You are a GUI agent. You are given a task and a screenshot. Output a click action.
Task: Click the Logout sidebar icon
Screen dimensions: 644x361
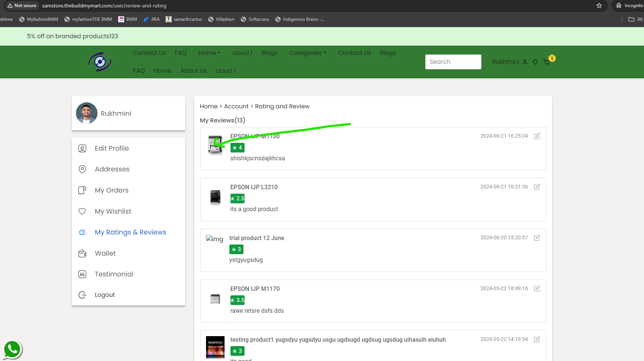point(82,295)
